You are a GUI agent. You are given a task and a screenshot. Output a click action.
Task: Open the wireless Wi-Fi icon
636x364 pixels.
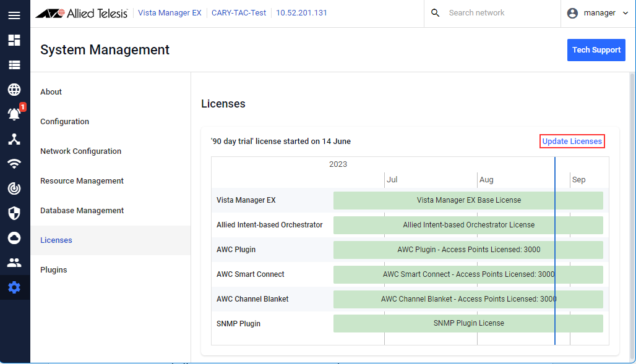tap(14, 164)
